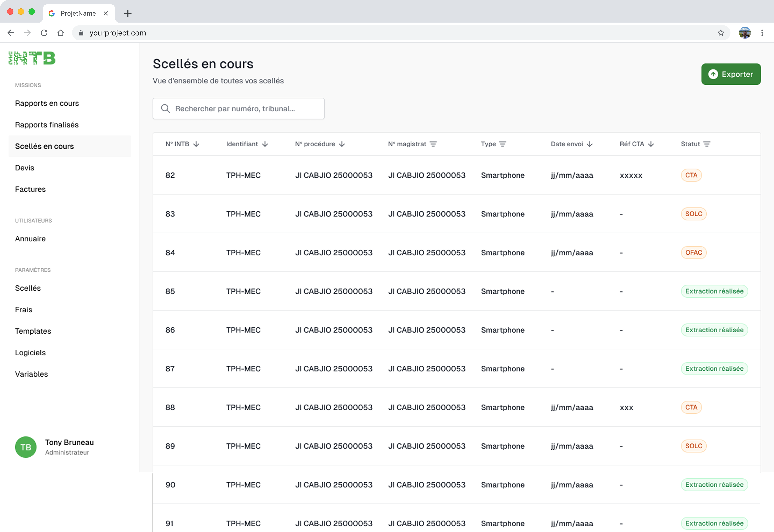Focus the Rechercher search field
Screen dimensions: 774x532
coord(239,109)
